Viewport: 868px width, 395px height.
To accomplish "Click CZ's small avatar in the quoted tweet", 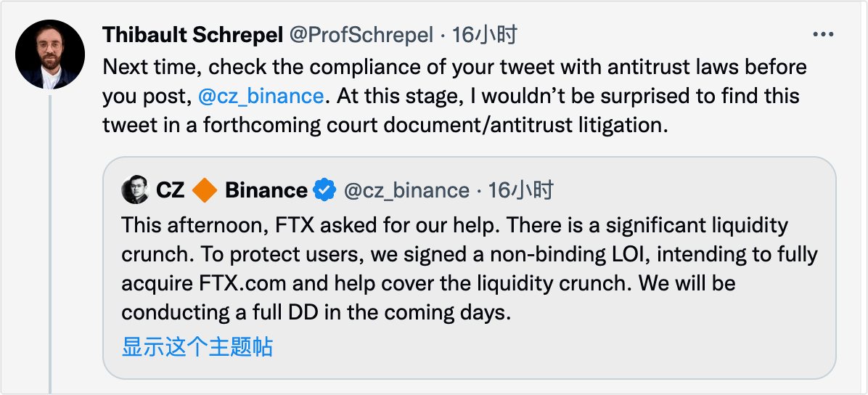I will 136,190.
